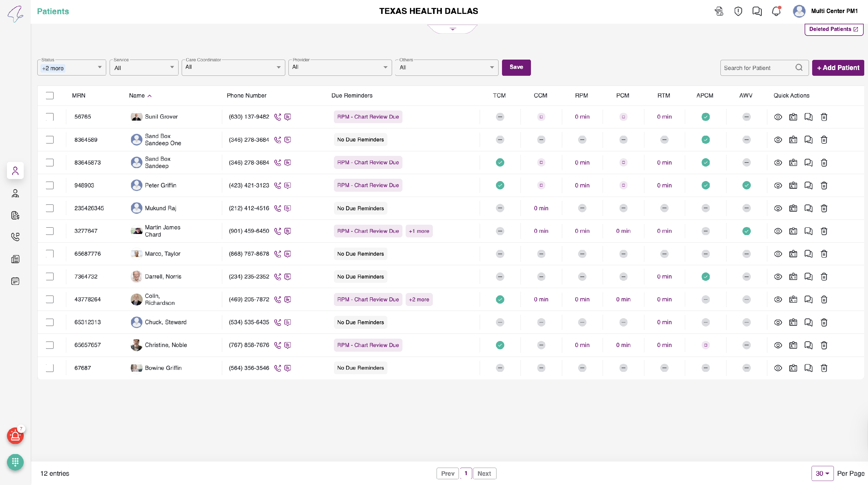868x485 pixels.
Task: Open message icon for Peter Griffin
Action: (287, 185)
